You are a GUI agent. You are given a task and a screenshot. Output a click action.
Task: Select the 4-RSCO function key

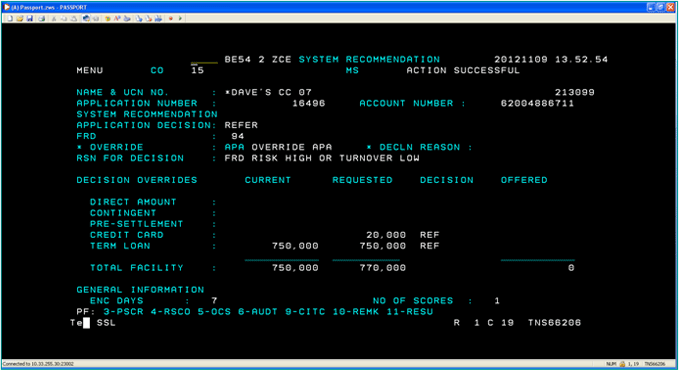[171, 312]
